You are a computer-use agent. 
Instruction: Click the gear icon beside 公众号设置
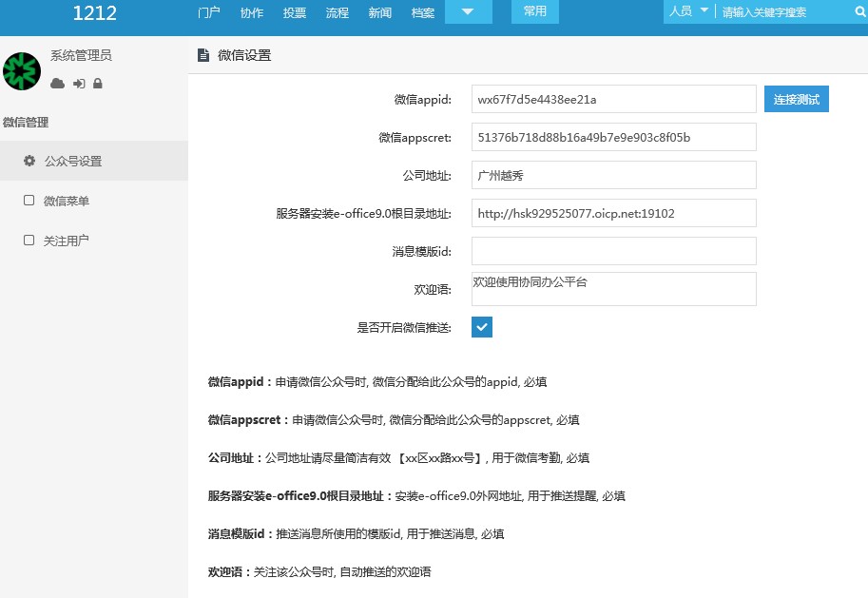pos(29,161)
